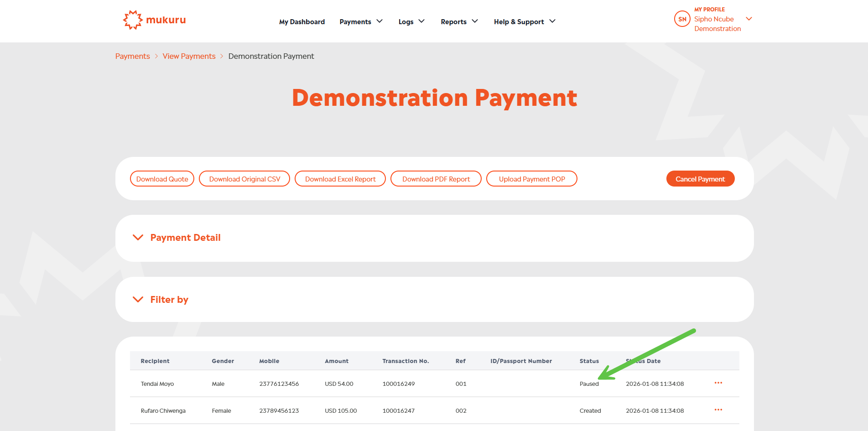Click Download Original CSV button
This screenshot has height=431, width=868.
(244, 179)
